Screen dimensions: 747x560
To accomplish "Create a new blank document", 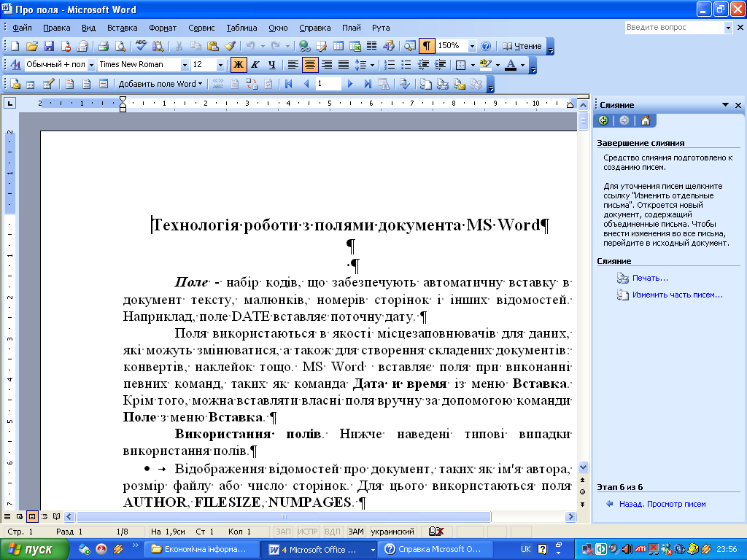I will (15, 46).
